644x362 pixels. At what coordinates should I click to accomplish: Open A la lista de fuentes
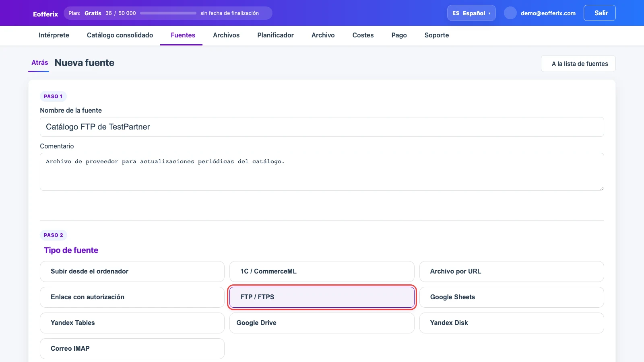click(578, 64)
